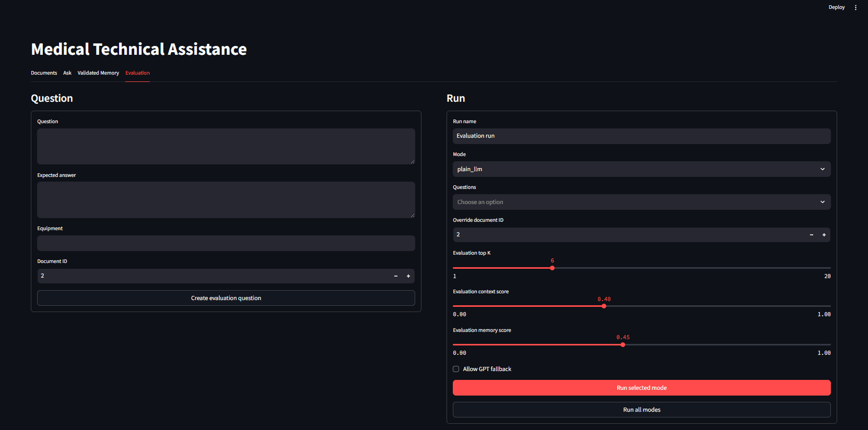Focus the Equipment input field

point(226,243)
